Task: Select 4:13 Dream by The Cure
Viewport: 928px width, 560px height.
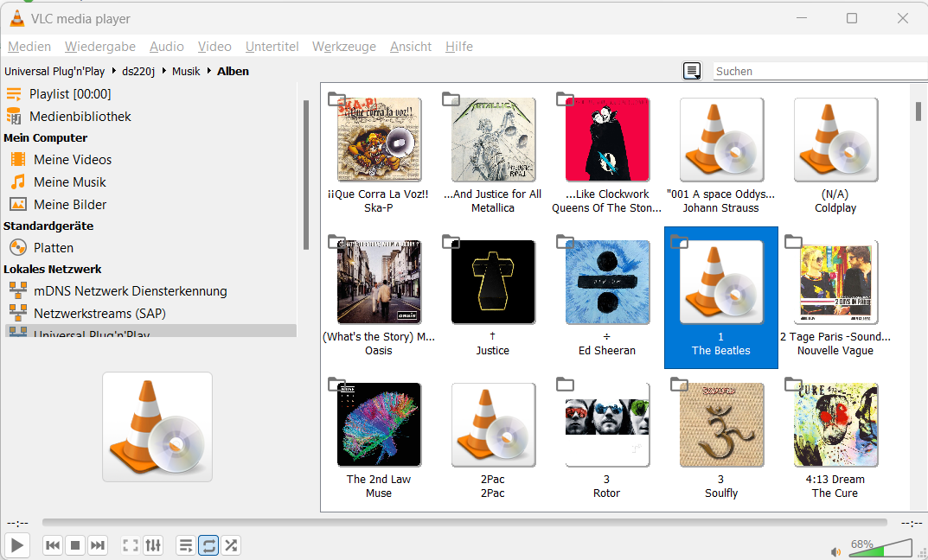Action: pyautogui.click(x=835, y=440)
